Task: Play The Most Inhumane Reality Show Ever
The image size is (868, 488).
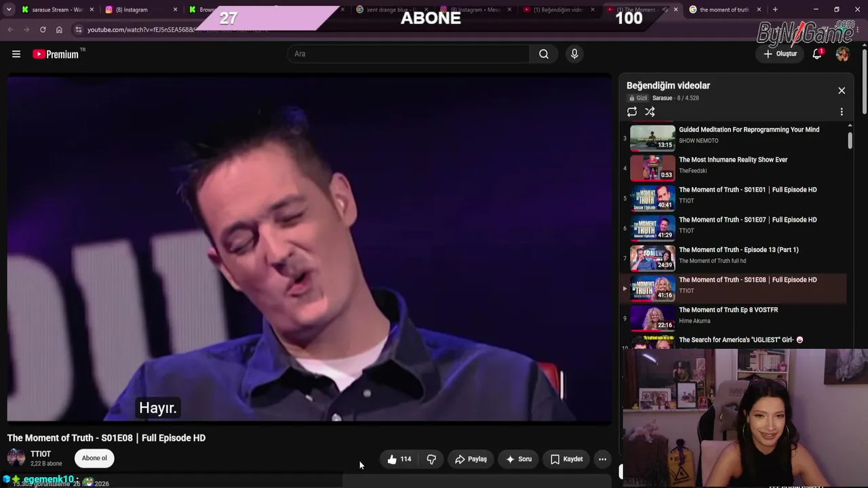Action: coord(733,160)
